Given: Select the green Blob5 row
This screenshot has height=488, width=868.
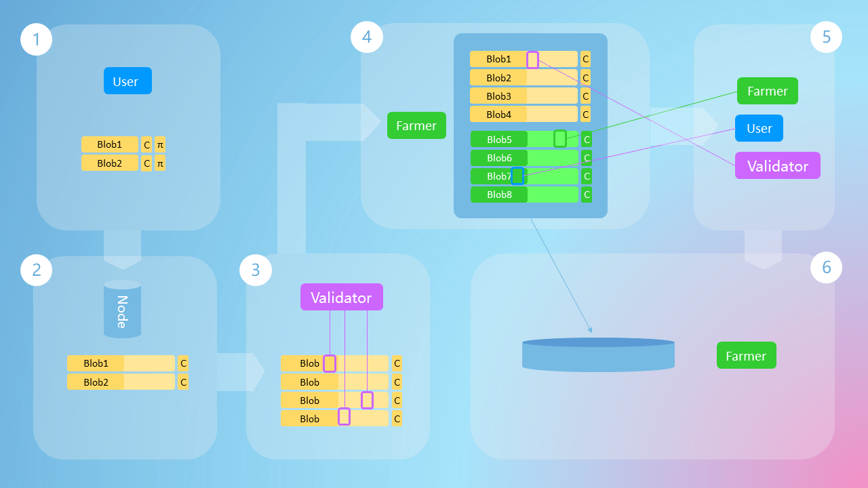Looking at the screenshot, I should 524,139.
